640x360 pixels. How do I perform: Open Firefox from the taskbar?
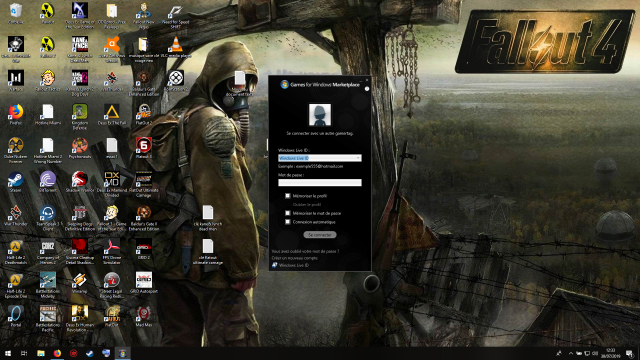pyautogui.click(x=57, y=353)
